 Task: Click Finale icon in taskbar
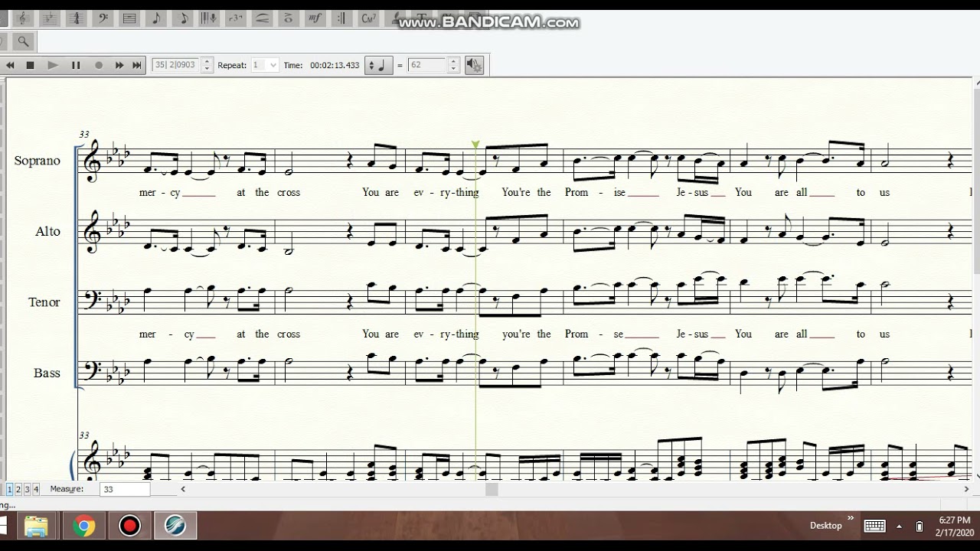175,527
